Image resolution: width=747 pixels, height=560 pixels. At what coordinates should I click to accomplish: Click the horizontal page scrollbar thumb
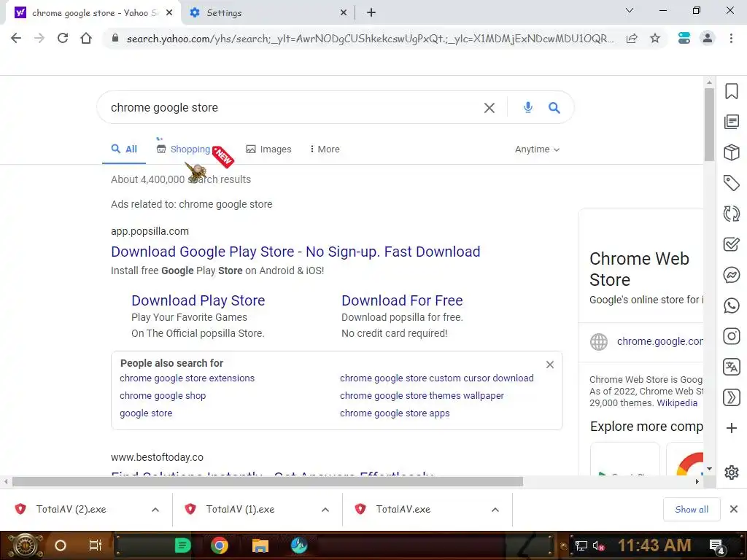(268, 482)
